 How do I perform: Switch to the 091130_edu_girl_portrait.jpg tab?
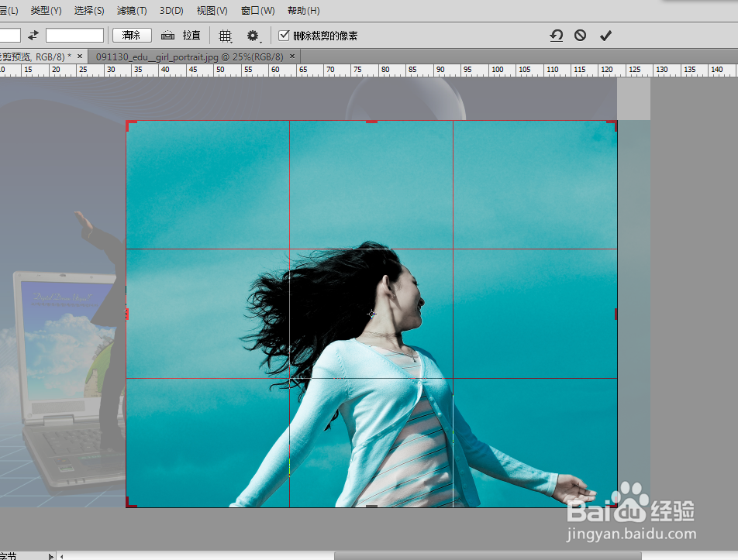[190, 57]
